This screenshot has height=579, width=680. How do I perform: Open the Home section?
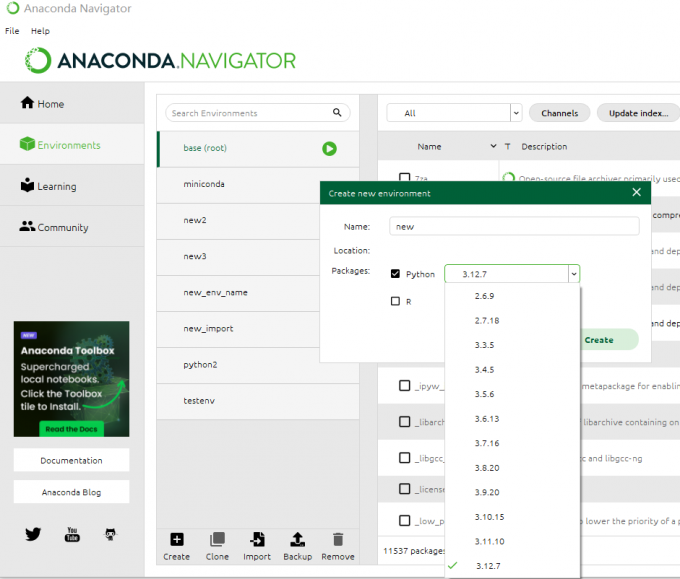pos(72,104)
